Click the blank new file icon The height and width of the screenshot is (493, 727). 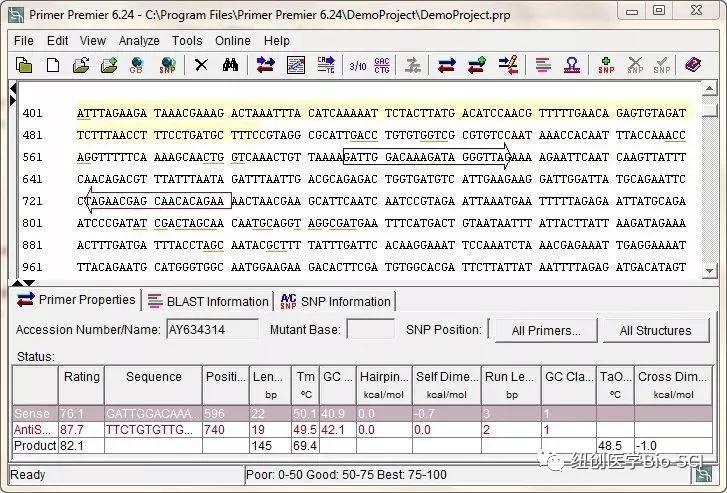[52, 66]
